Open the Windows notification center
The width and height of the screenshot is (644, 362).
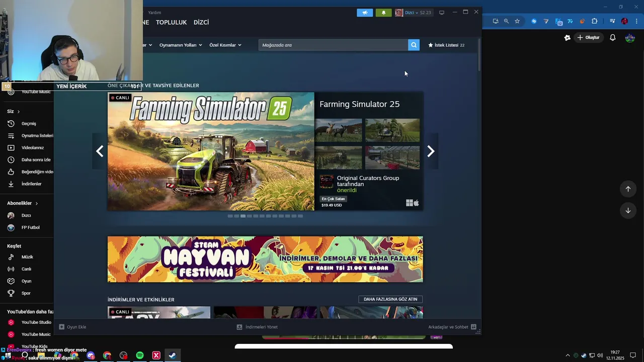[633, 355]
